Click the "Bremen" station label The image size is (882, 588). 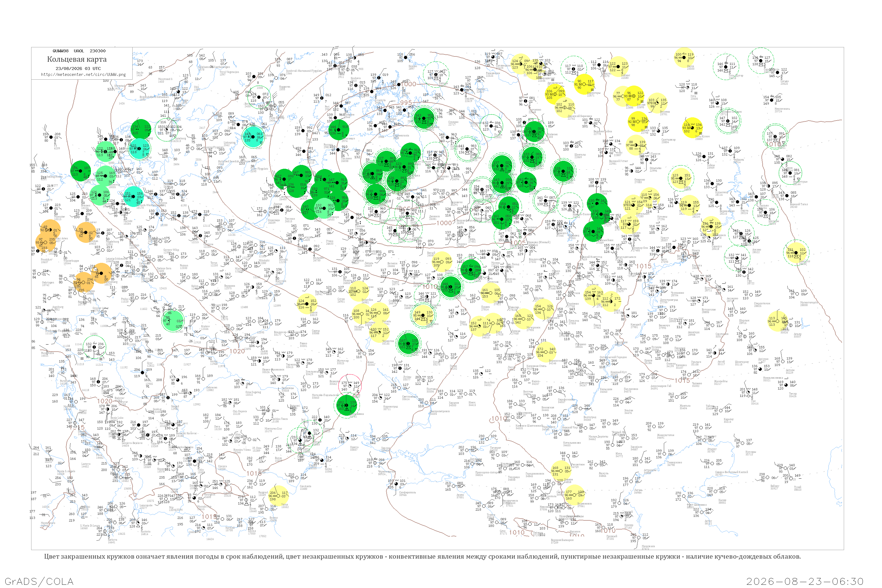(x=86, y=206)
